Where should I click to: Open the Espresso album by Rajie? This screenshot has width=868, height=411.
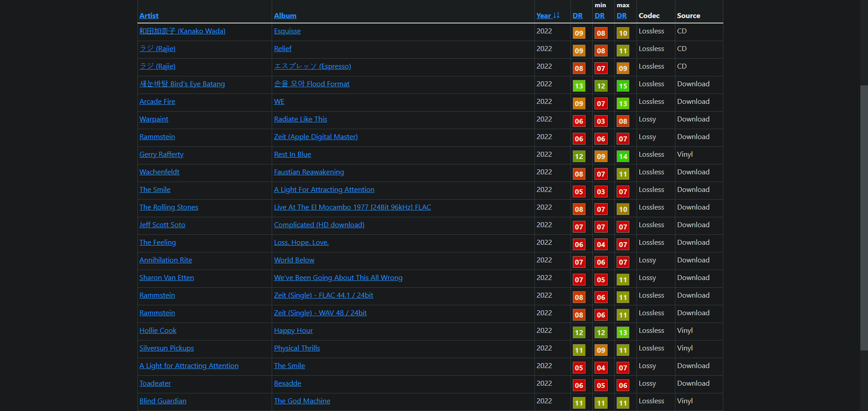pos(312,66)
